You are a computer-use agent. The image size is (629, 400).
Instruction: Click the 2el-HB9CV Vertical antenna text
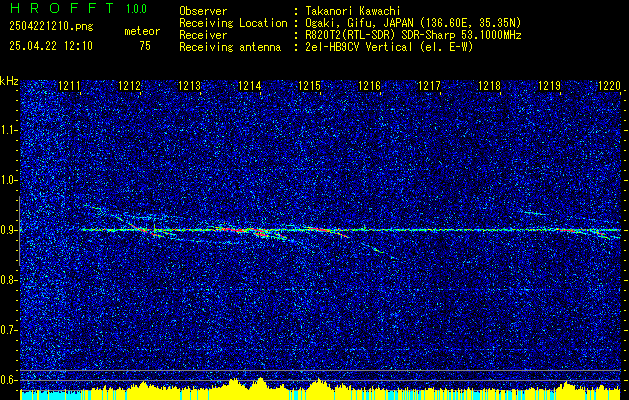click(390, 47)
